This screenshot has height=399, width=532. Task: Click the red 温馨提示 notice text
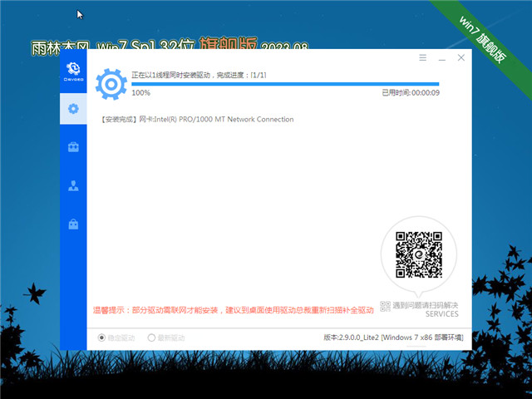point(233,310)
